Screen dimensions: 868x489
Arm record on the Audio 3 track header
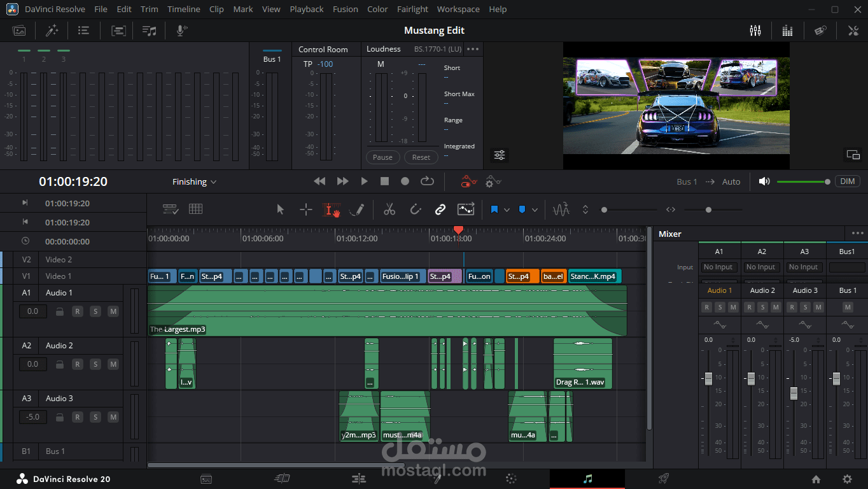(x=77, y=417)
